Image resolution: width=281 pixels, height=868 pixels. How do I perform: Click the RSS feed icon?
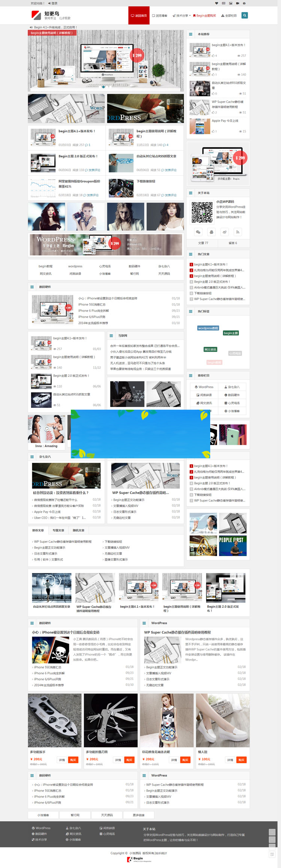(x=238, y=232)
